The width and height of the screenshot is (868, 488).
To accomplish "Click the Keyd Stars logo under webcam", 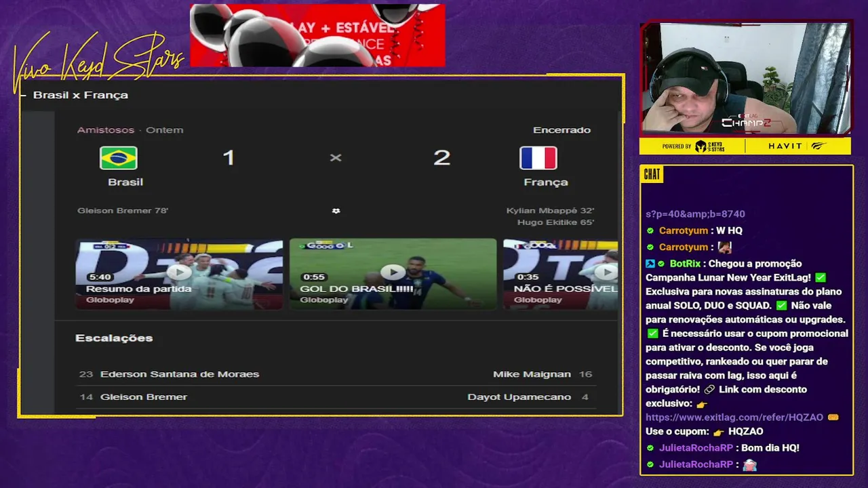I will (710, 146).
